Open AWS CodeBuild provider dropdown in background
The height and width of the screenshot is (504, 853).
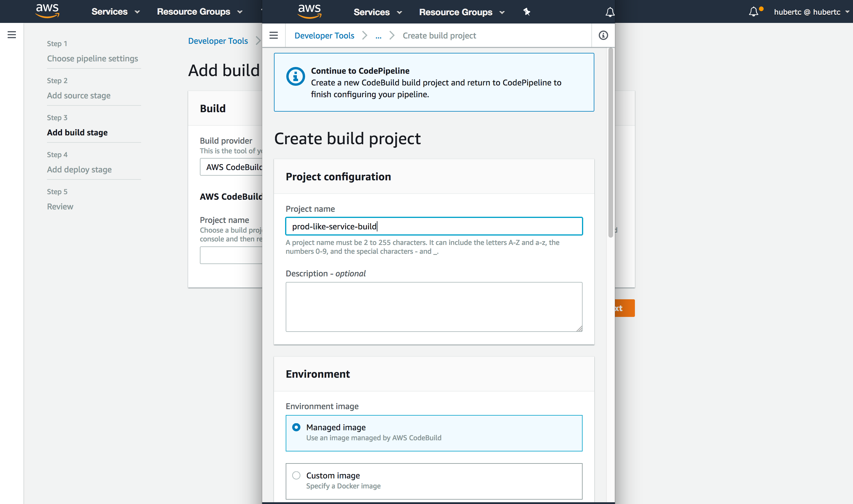(x=231, y=167)
